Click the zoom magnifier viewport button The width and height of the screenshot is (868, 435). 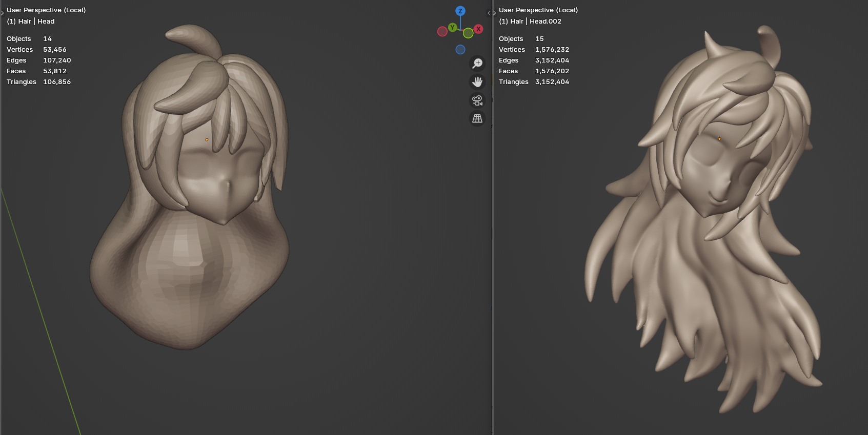pos(477,64)
